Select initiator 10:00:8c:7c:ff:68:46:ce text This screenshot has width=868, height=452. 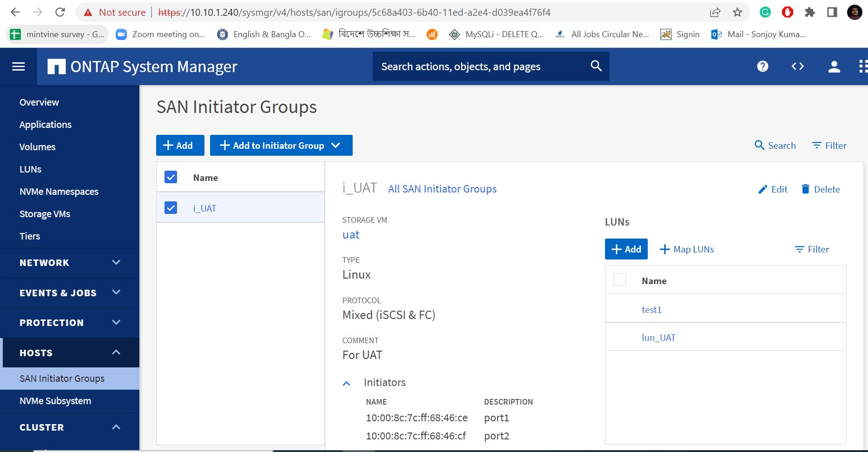417,418
